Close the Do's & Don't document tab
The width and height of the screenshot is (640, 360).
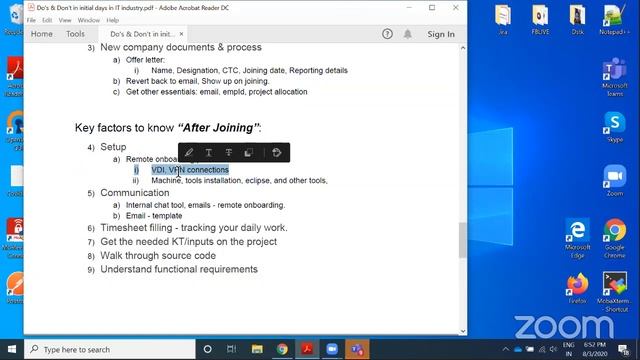coord(181,34)
